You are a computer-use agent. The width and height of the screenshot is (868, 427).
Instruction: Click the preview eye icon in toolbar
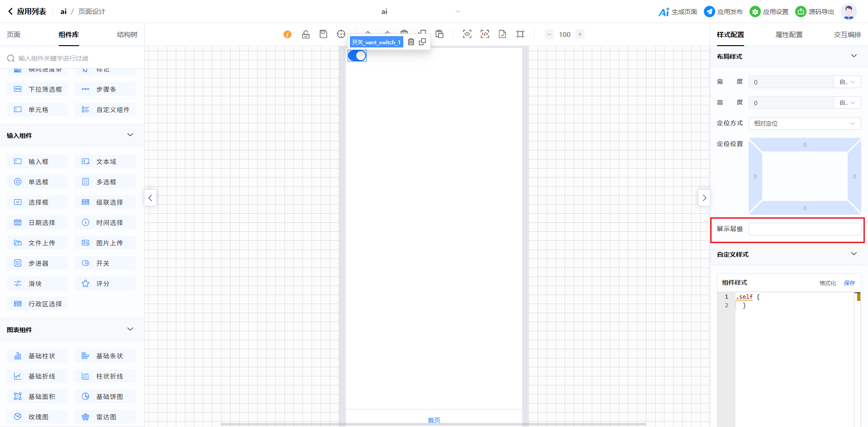467,34
